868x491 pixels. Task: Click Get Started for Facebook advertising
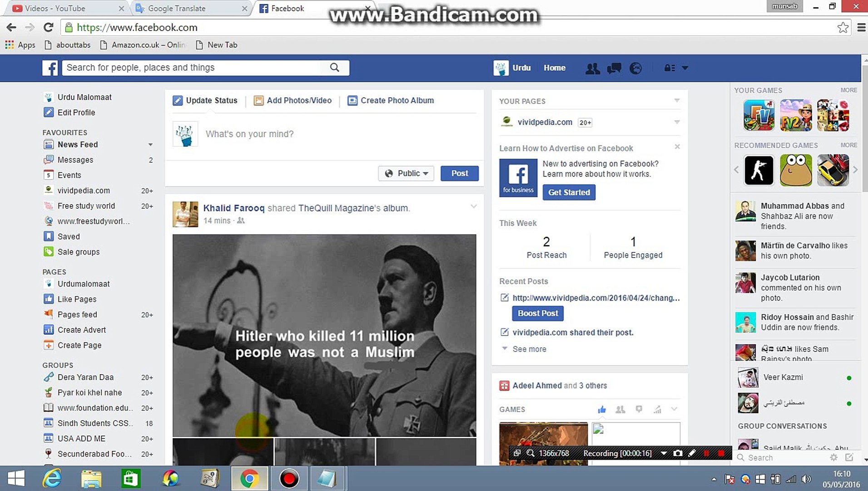[x=569, y=192]
